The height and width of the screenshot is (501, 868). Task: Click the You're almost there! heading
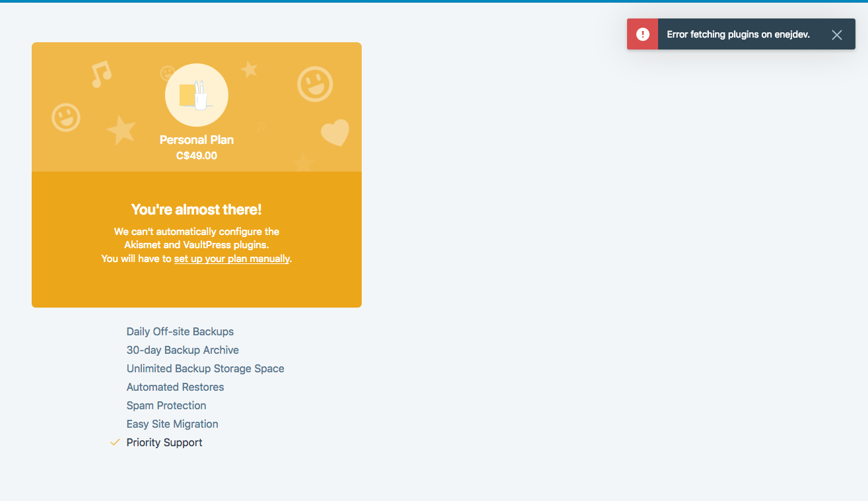pyautogui.click(x=197, y=209)
